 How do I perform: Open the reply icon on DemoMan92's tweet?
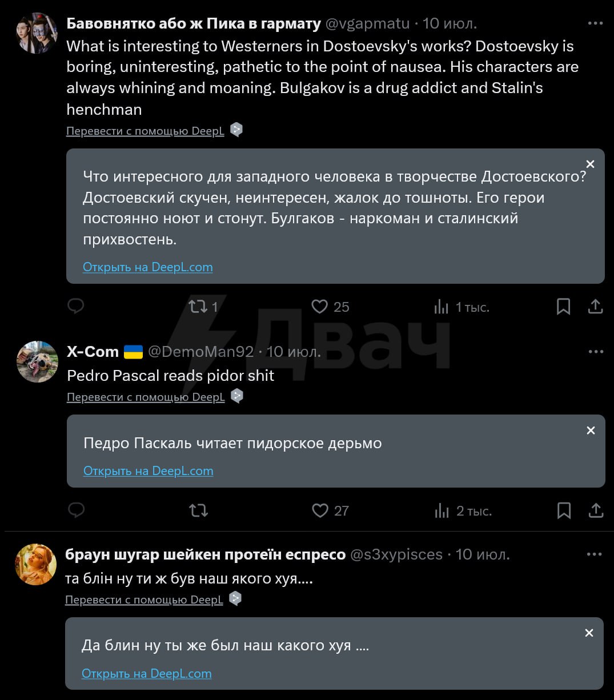click(76, 510)
